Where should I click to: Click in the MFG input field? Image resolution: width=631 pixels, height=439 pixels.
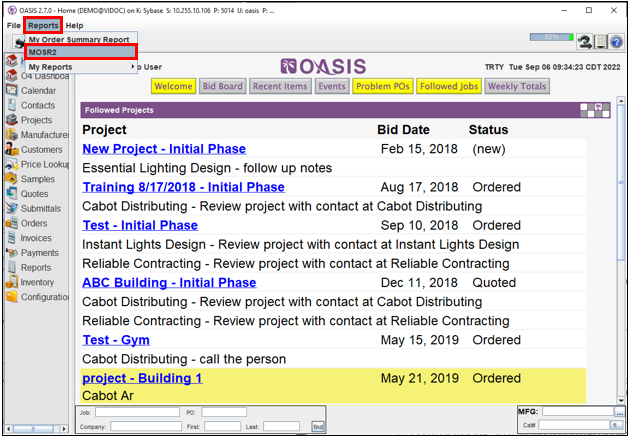tap(578, 412)
